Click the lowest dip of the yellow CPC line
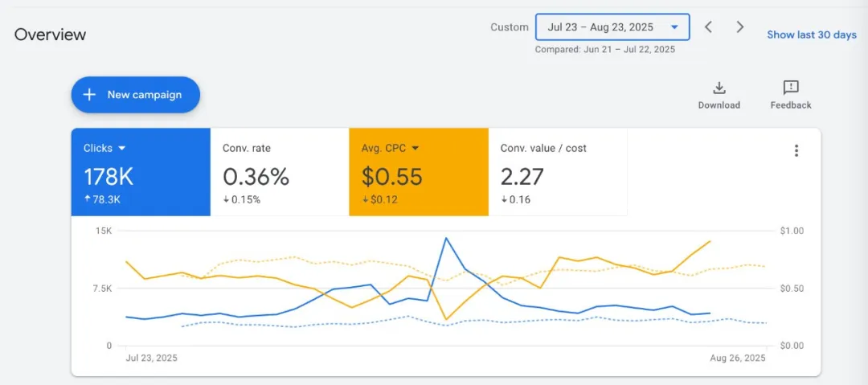 pos(446,320)
